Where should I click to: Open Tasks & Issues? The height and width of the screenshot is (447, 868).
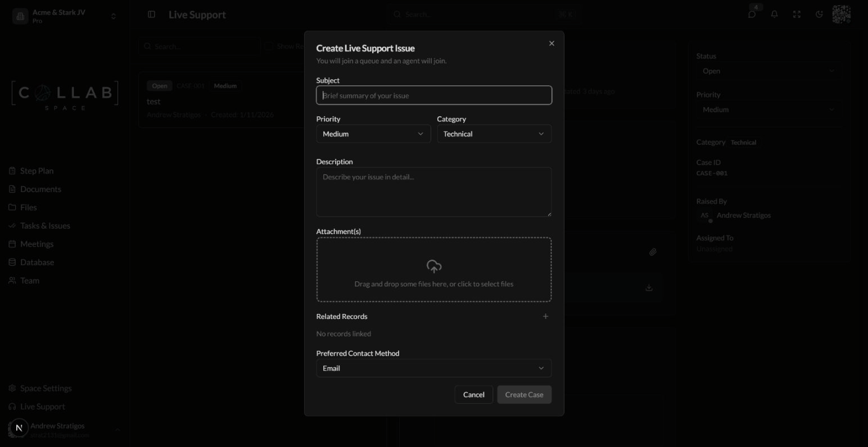45,225
